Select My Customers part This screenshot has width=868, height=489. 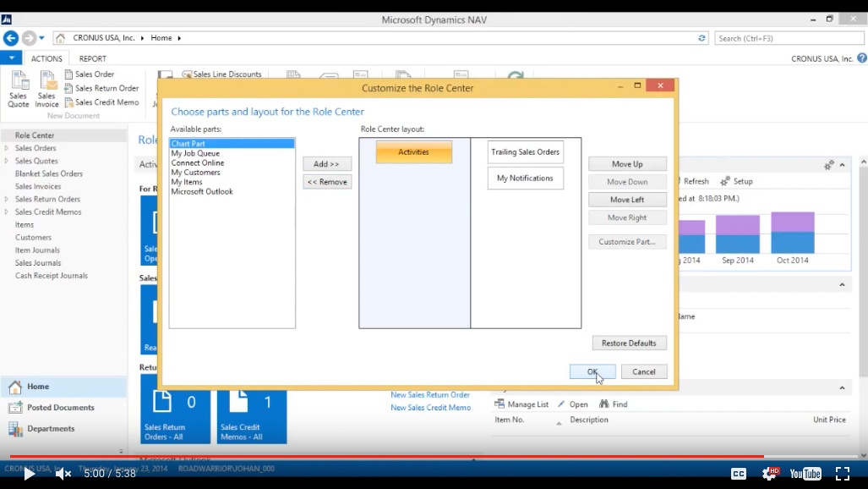[x=195, y=173]
